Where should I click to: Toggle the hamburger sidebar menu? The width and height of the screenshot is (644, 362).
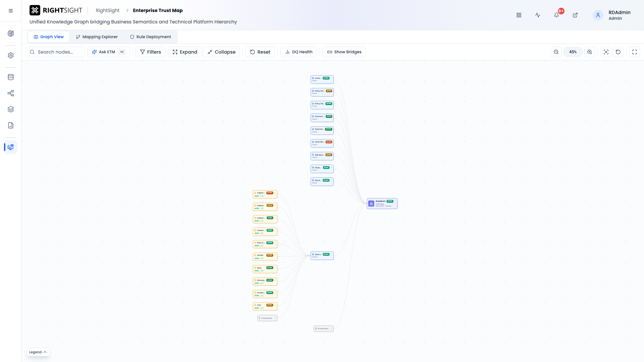tap(11, 11)
